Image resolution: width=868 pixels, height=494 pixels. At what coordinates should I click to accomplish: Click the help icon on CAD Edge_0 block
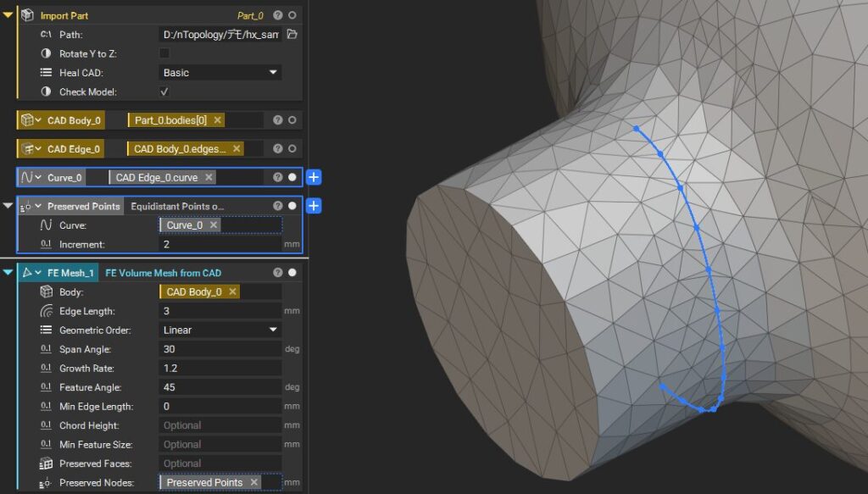(278, 149)
